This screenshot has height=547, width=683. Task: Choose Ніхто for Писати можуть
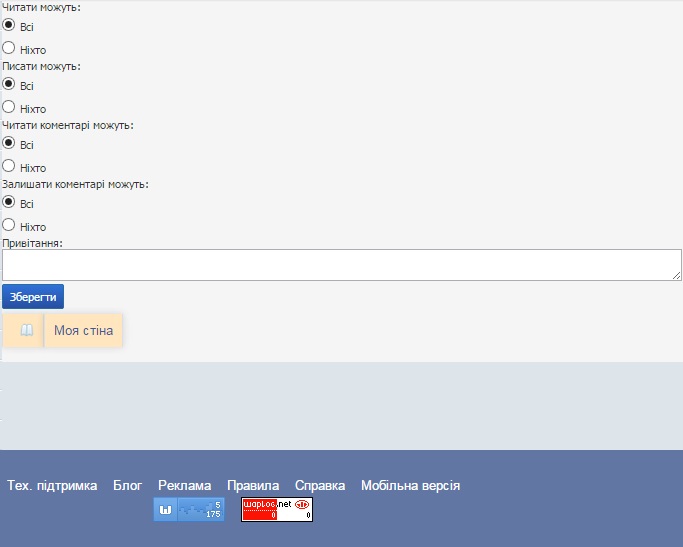(9, 107)
